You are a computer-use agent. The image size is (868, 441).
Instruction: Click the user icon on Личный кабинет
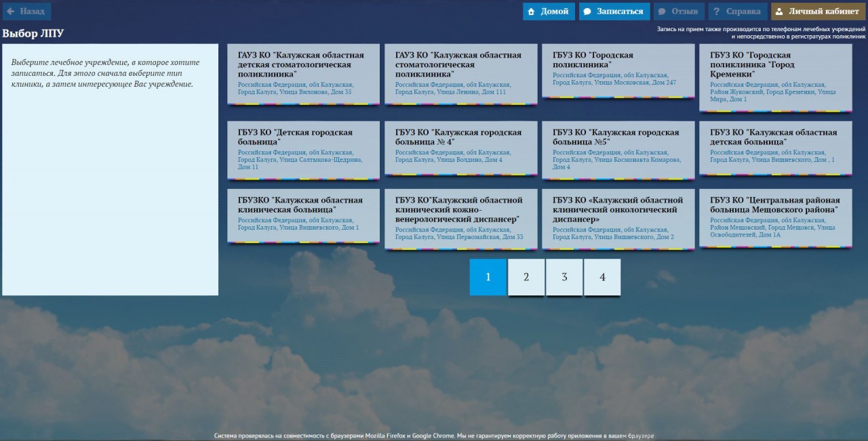point(779,12)
